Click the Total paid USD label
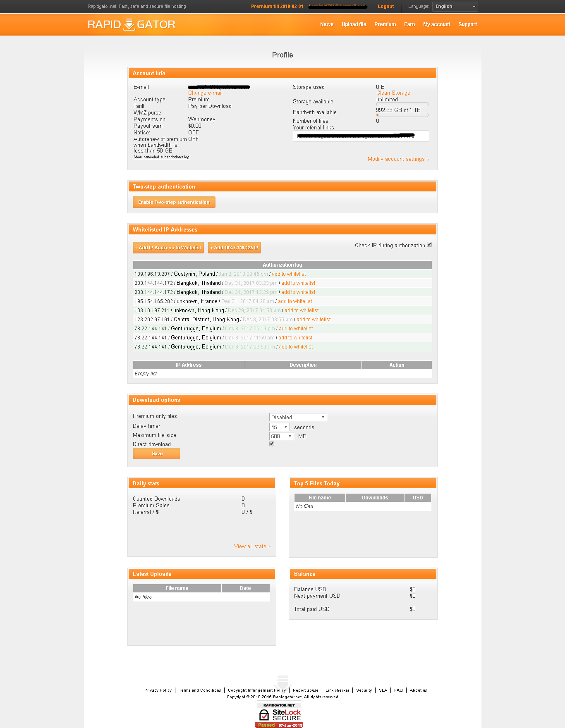Viewport: 565px width, 728px height. coord(312,609)
